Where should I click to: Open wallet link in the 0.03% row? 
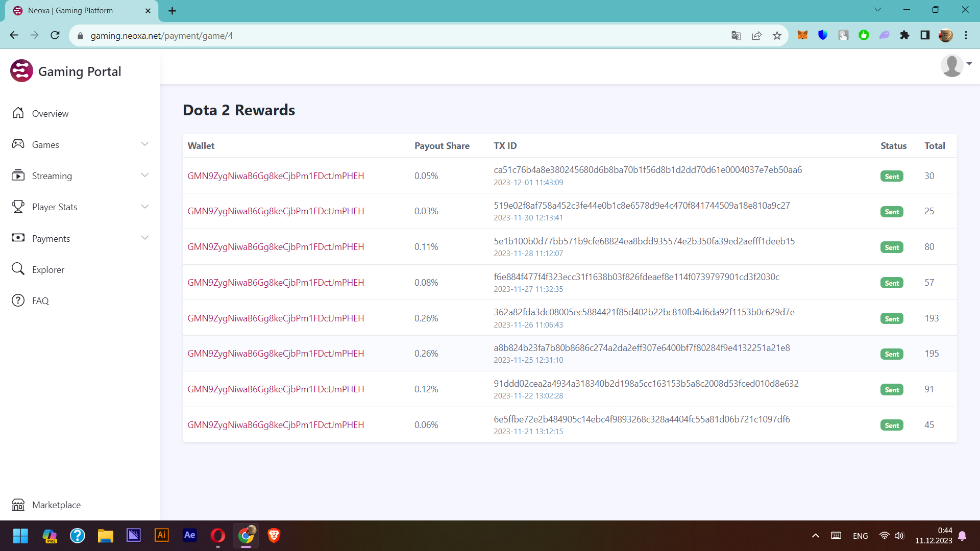coord(276,211)
